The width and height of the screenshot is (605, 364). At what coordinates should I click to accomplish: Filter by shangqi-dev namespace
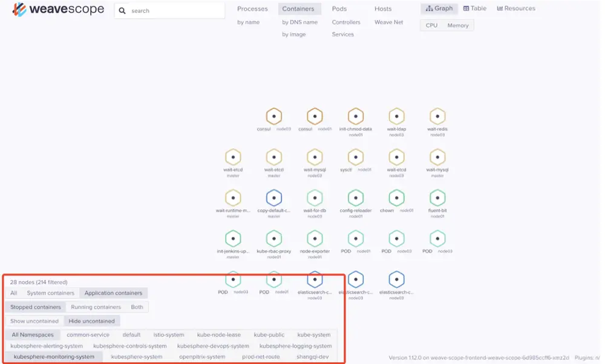click(x=313, y=357)
